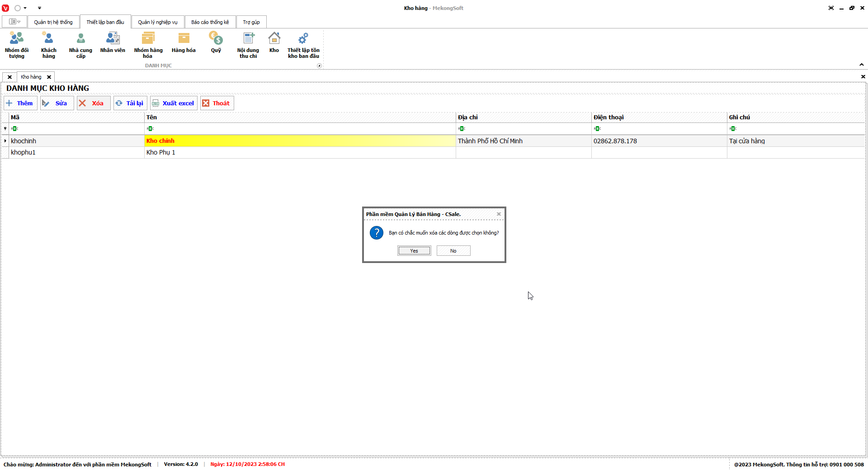Switch to the Quản trị hệ thống tab

coord(53,22)
